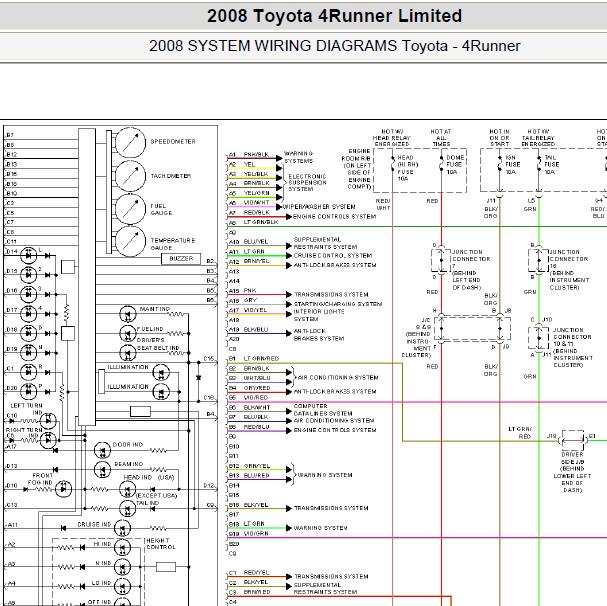The height and width of the screenshot is (606, 607).
Task: Select the BLU/YEL wire label at A10
Action: 255,242
